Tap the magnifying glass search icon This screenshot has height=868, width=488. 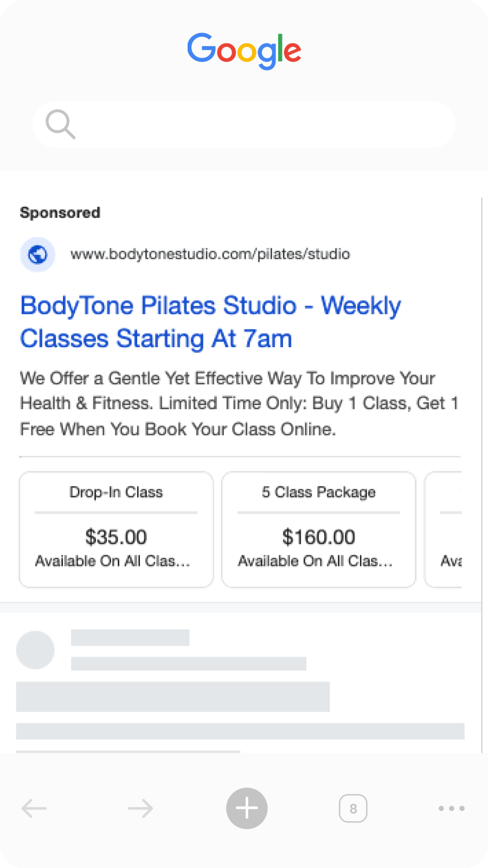coord(60,124)
